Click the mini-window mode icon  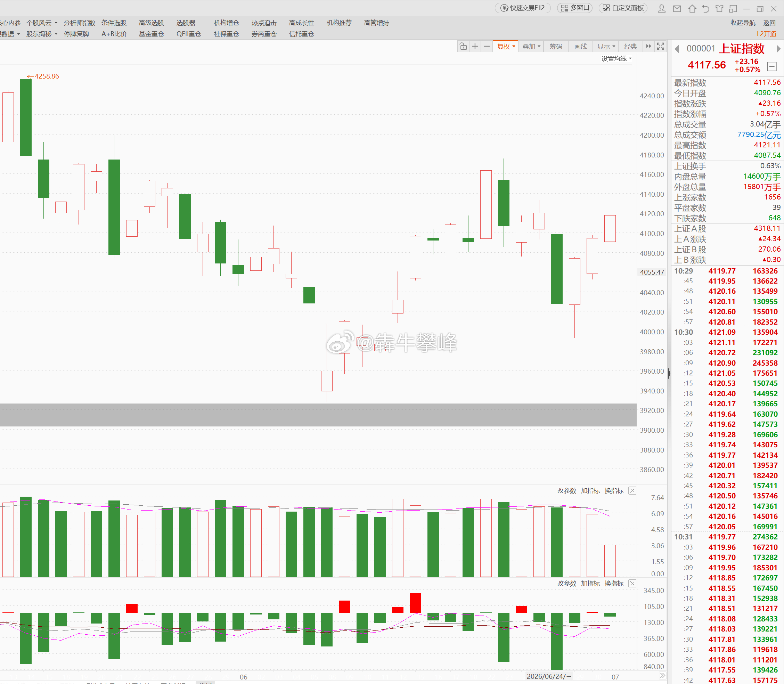[x=733, y=8]
